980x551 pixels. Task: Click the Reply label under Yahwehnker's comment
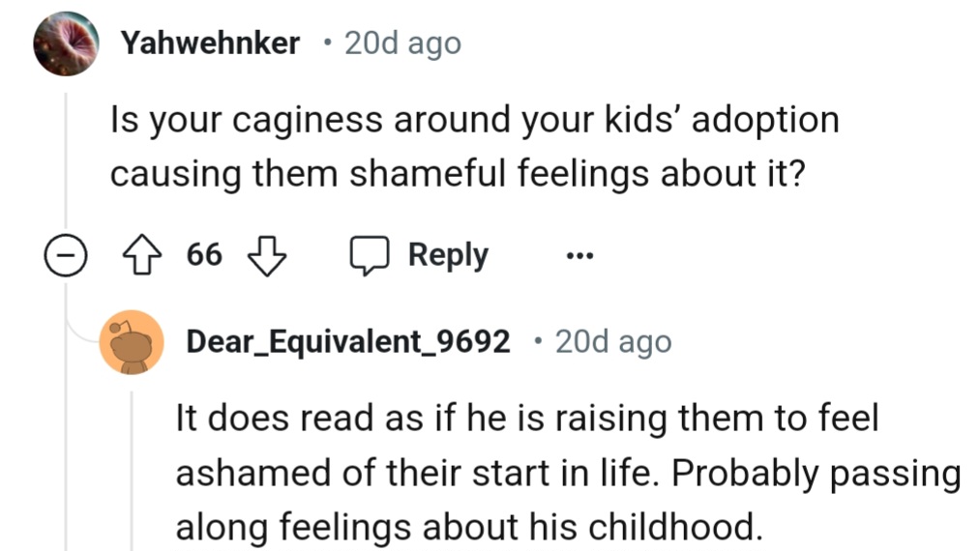coord(448,255)
